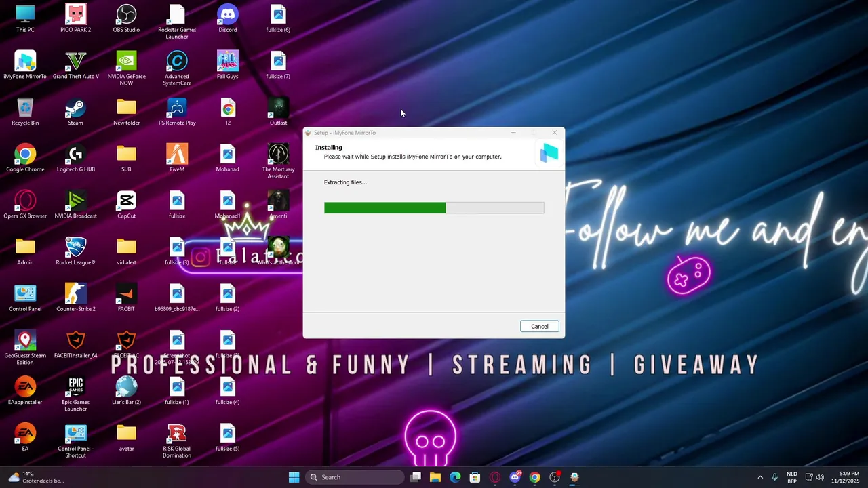Select the CapCut desktop shortcut
Image resolution: width=868 pixels, height=488 pixels.
(x=126, y=205)
